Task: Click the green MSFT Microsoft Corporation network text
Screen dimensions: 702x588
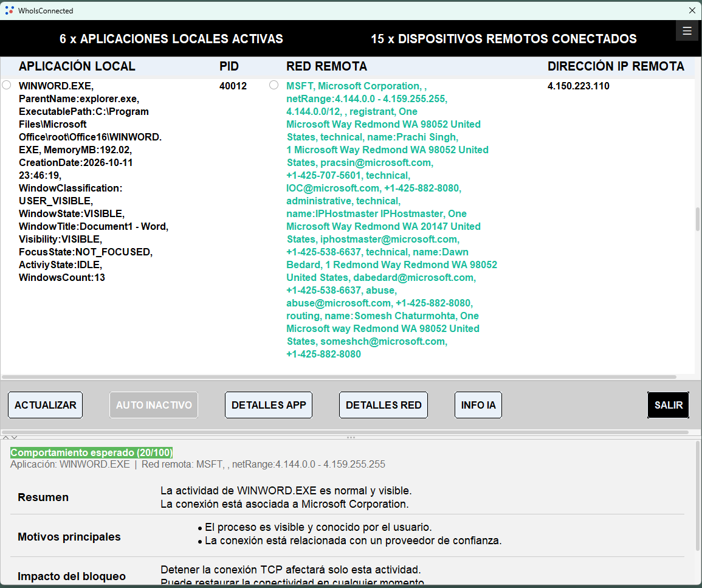Action: pos(392,220)
